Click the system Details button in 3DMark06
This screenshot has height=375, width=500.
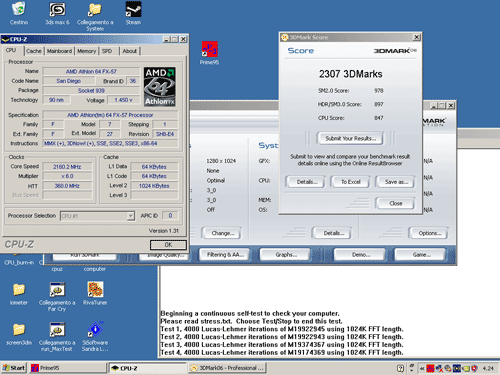tap(333, 233)
